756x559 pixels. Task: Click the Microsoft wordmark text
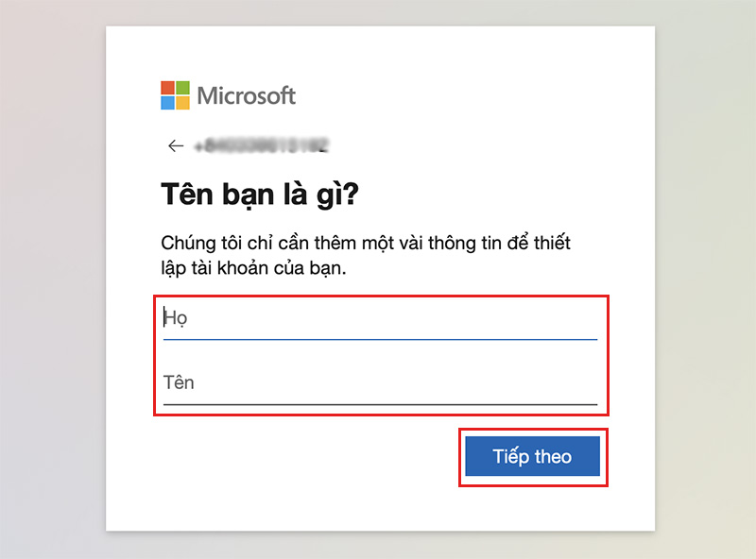[x=247, y=95]
